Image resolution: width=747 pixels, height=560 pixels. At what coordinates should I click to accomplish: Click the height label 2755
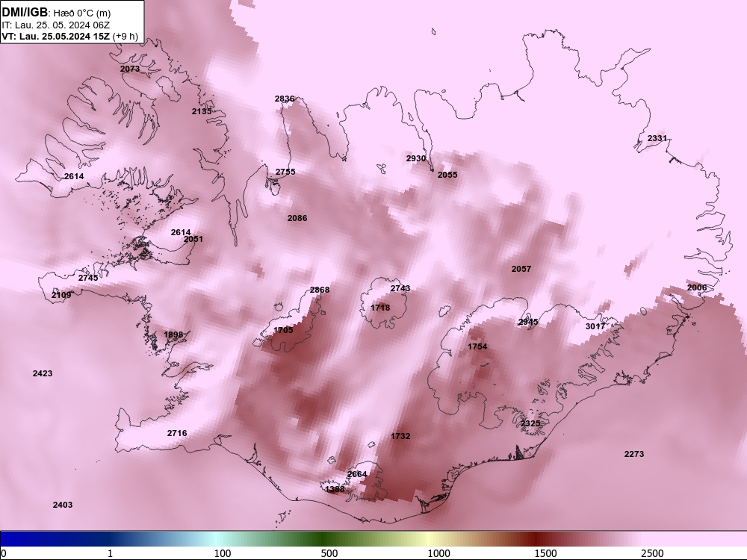(x=285, y=172)
